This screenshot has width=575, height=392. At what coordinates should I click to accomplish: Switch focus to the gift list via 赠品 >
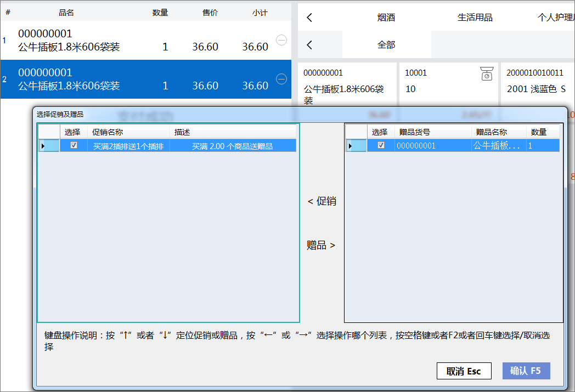tap(321, 245)
